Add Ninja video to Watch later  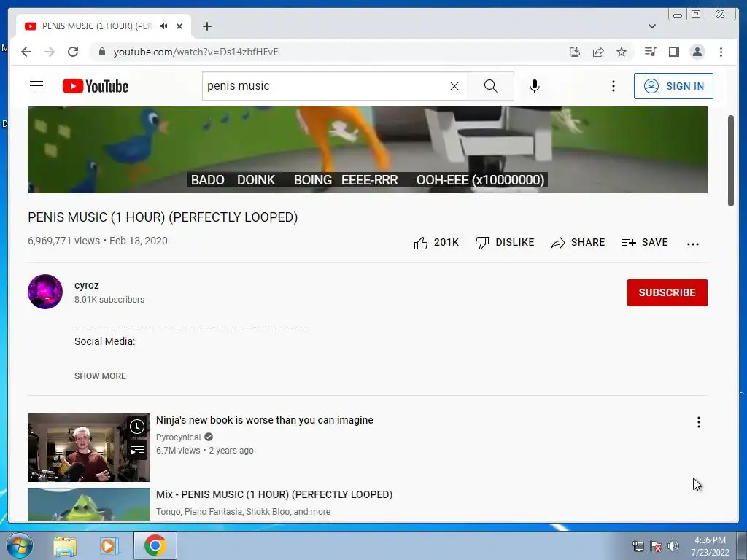[x=137, y=426]
